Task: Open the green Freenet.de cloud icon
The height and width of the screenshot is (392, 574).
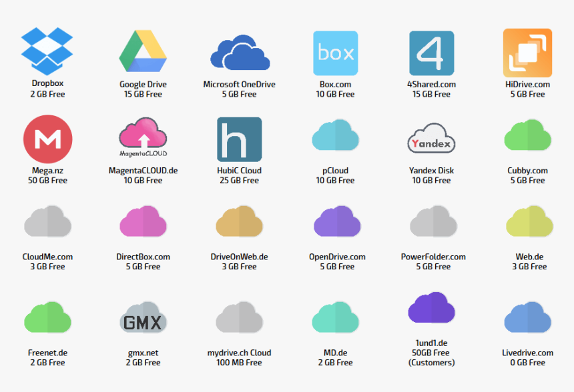Action: [47, 317]
